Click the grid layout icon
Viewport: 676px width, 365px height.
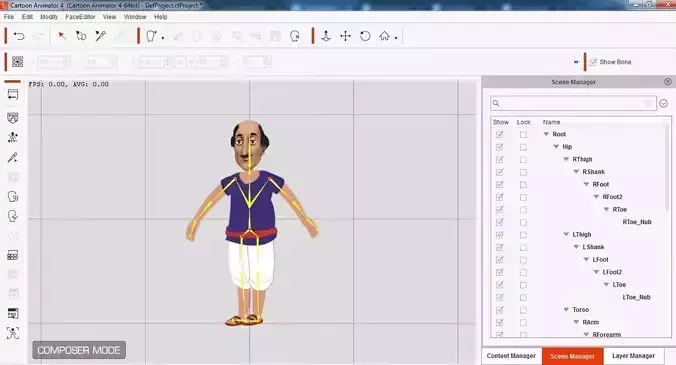pos(18,62)
